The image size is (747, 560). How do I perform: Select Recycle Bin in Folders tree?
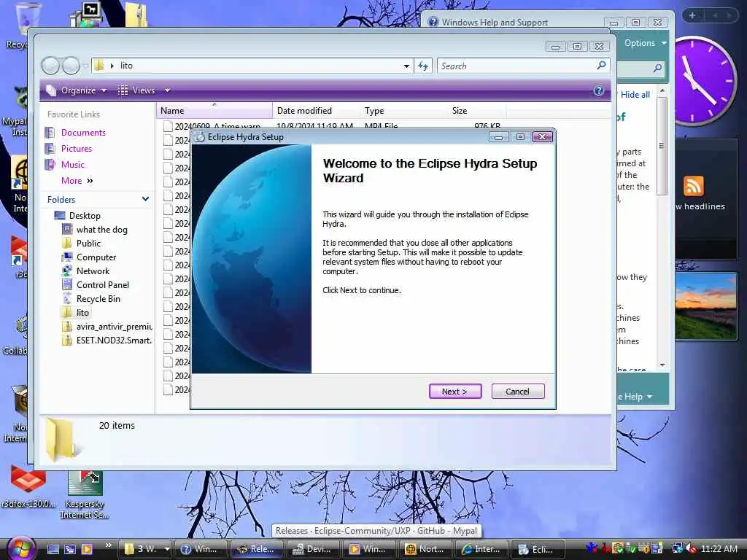[98, 298]
